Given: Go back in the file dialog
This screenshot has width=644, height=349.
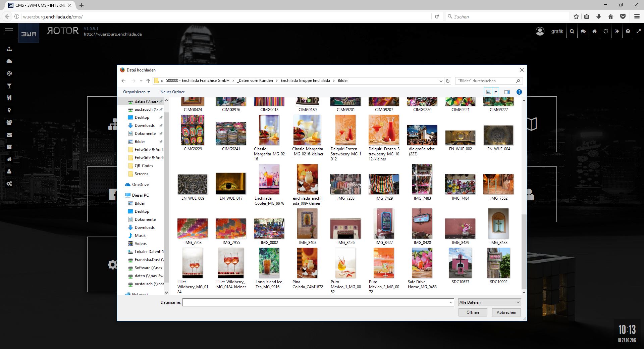Looking at the screenshot, I should 123,81.
